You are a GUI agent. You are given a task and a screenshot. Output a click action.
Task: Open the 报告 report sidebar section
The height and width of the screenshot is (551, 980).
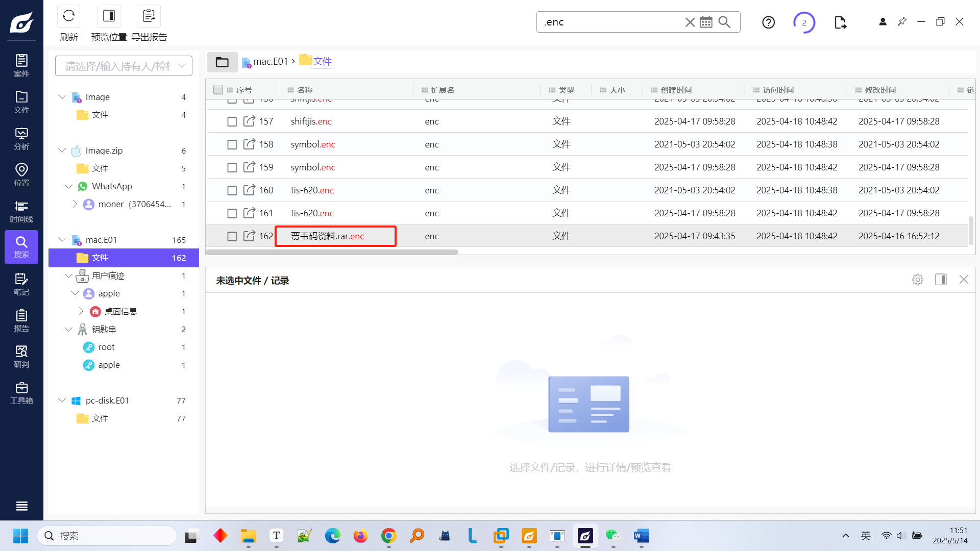pyautogui.click(x=21, y=320)
